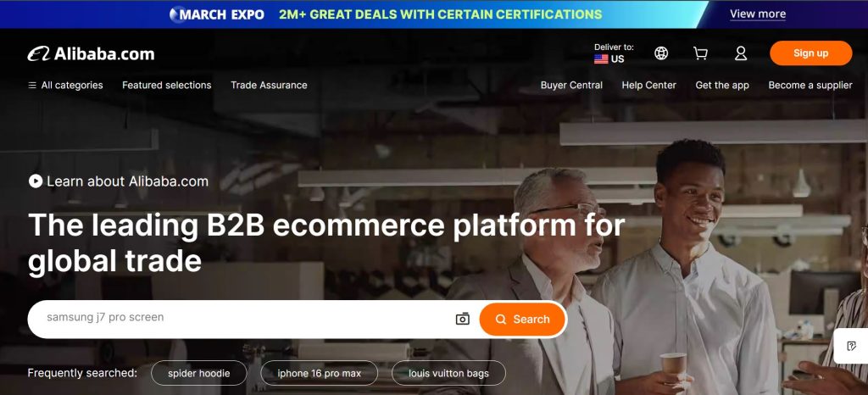Click the leading B2B ecommerce headline

pyautogui.click(x=326, y=242)
